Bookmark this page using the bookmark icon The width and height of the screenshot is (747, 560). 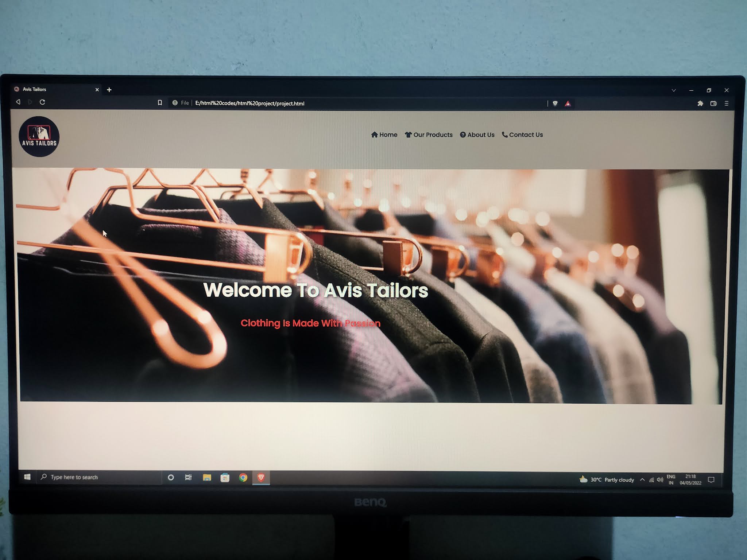160,103
